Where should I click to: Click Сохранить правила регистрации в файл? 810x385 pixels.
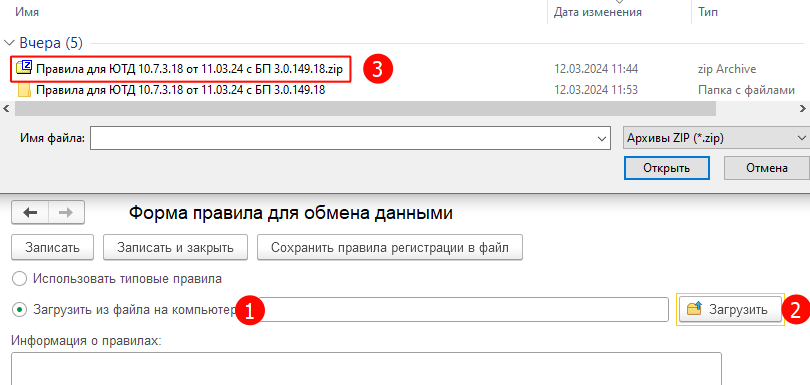[x=390, y=248]
